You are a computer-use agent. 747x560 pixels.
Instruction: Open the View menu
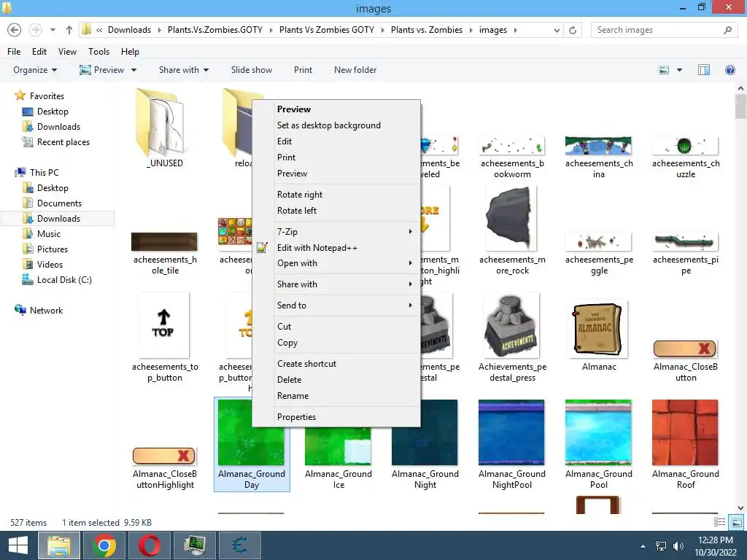click(x=67, y=52)
